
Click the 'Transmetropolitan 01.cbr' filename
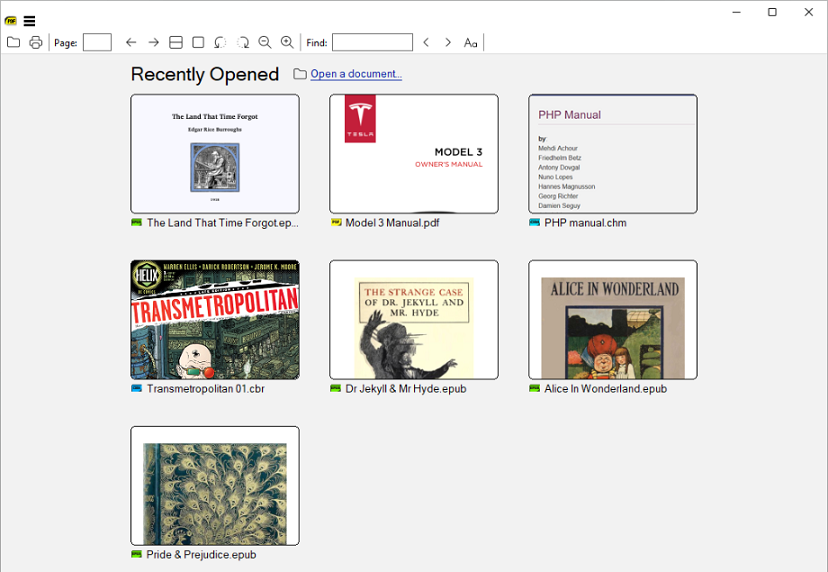click(205, 389)
